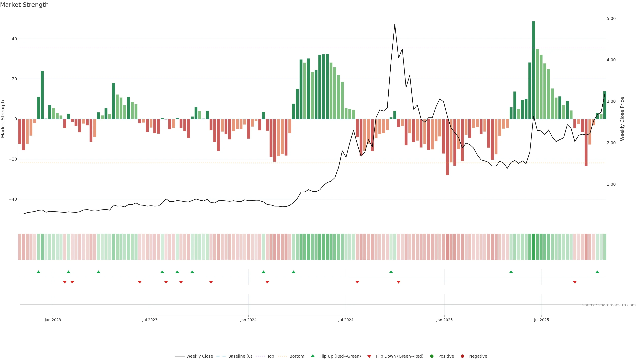The width and height of the screenshot is (644, 362).
Task: Click the Weekly Close Price axis title
Action: [622, 119]
